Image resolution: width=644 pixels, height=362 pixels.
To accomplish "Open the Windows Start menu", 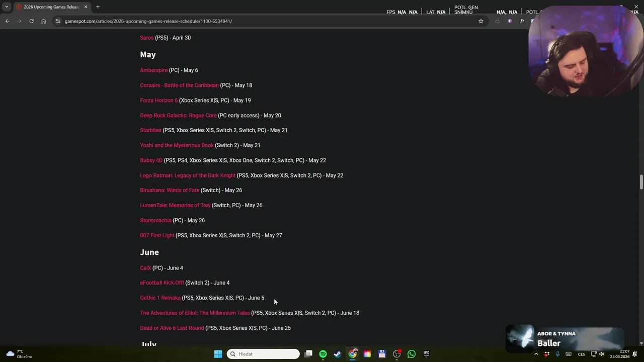I will (x=218, y=354).
